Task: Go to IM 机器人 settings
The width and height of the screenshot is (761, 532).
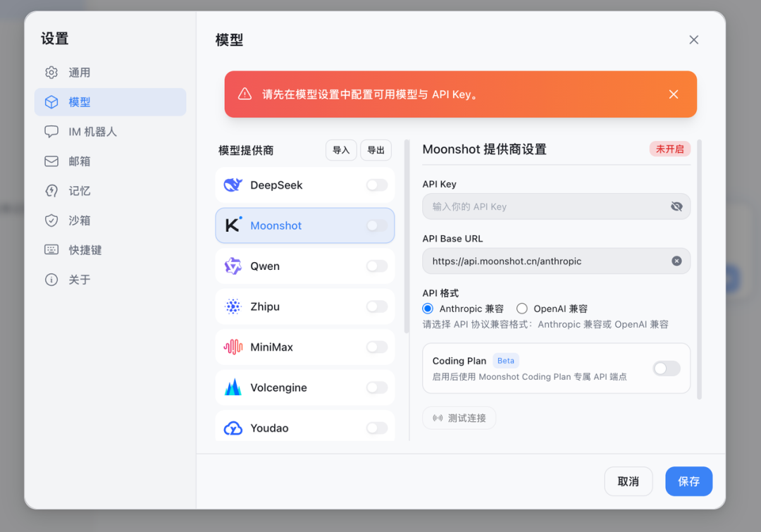Action: pos(110,132)
